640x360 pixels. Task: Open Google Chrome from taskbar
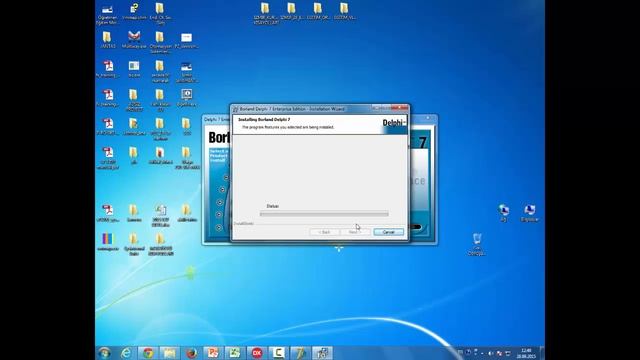pyautogui.click(x=148, y=353)
